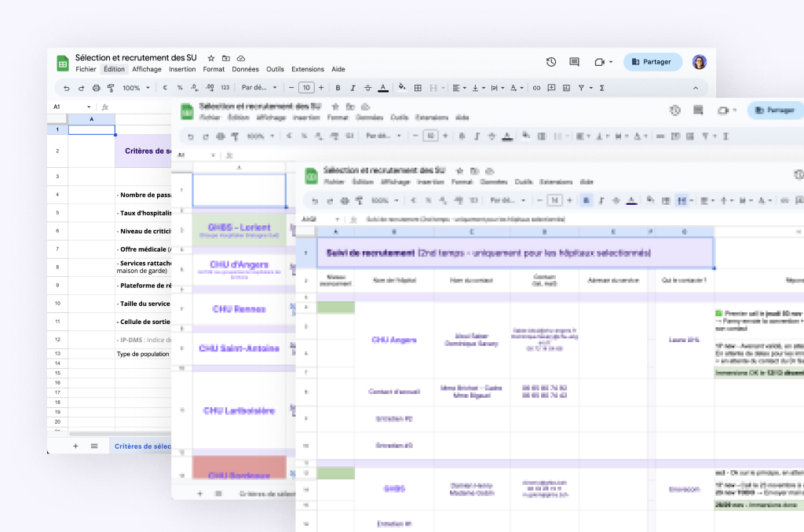This screenshot has height=532, width=804.
Task: Toggle strikethrough formatting in the unblurred toolbar
Action: pos(367,88)
